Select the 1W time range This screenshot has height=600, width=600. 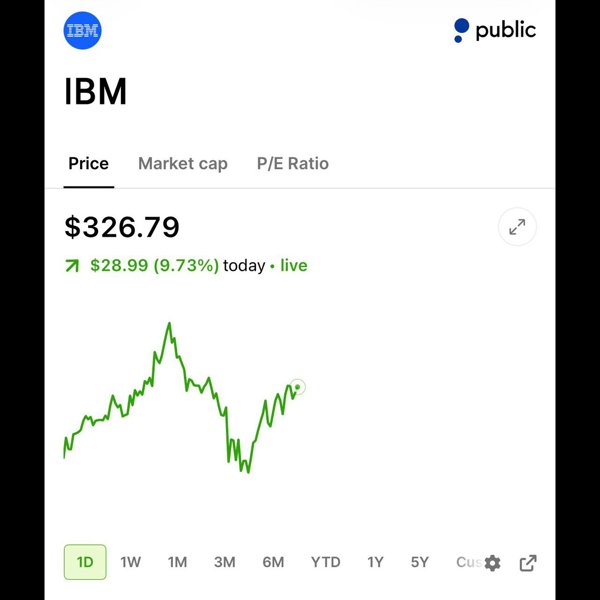point(130,562)
